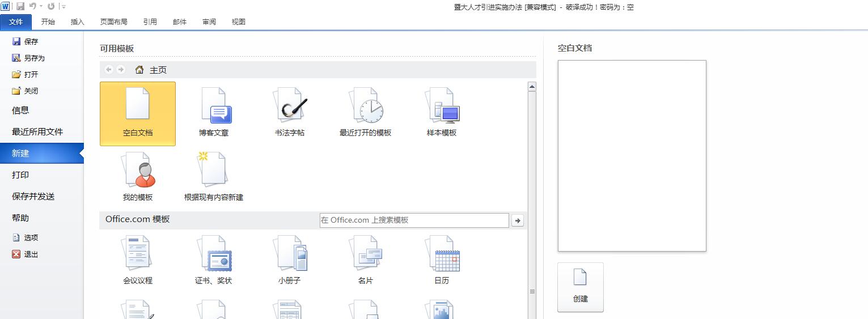Select 根据现有内容新建 option
Screen dimensions: 868x319
214,177
